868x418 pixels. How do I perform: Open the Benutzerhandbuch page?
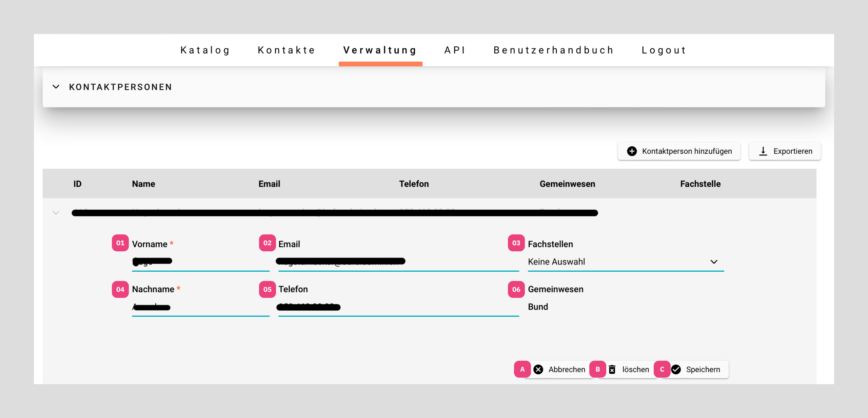pyautogui.click(x=554, y=50)
